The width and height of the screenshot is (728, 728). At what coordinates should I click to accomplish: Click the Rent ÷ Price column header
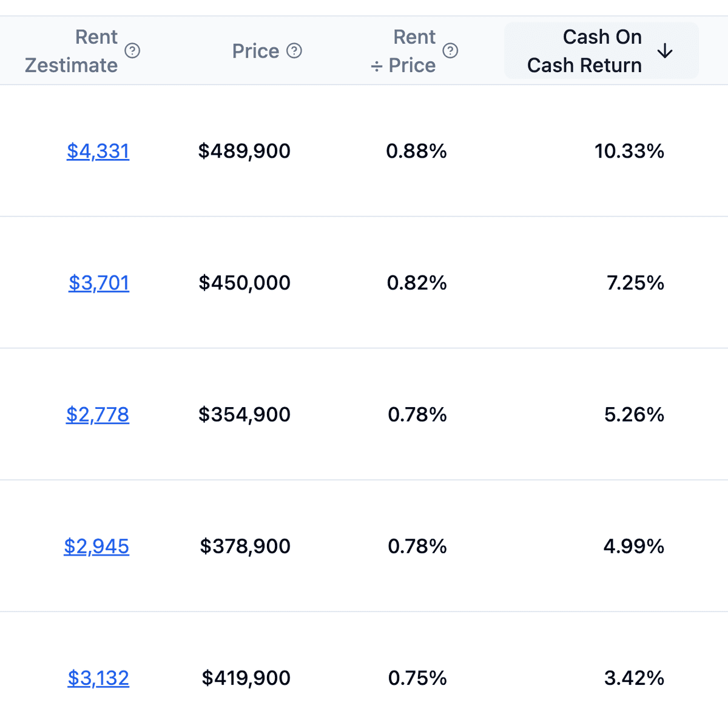click(x=403, y=51)
